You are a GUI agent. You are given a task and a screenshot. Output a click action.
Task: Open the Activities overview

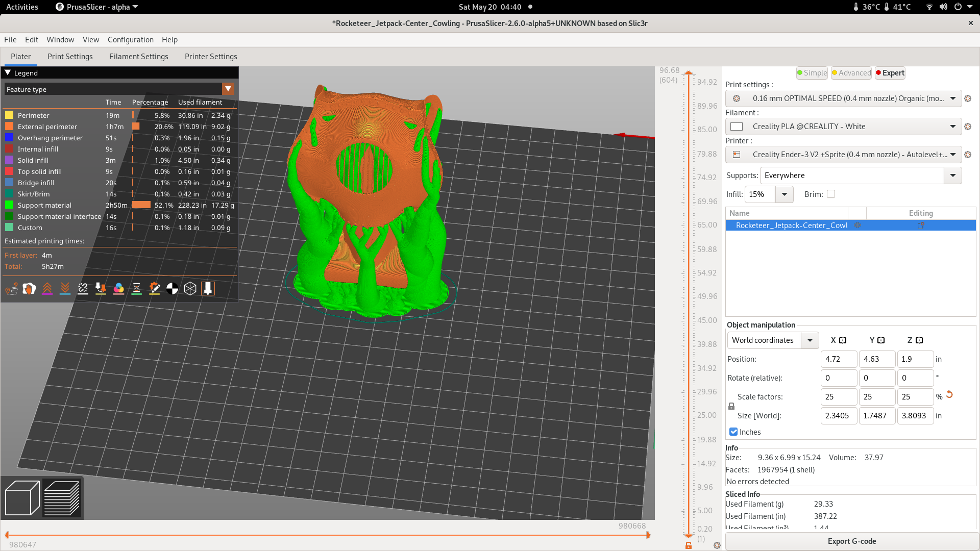[x=22, y=7]
